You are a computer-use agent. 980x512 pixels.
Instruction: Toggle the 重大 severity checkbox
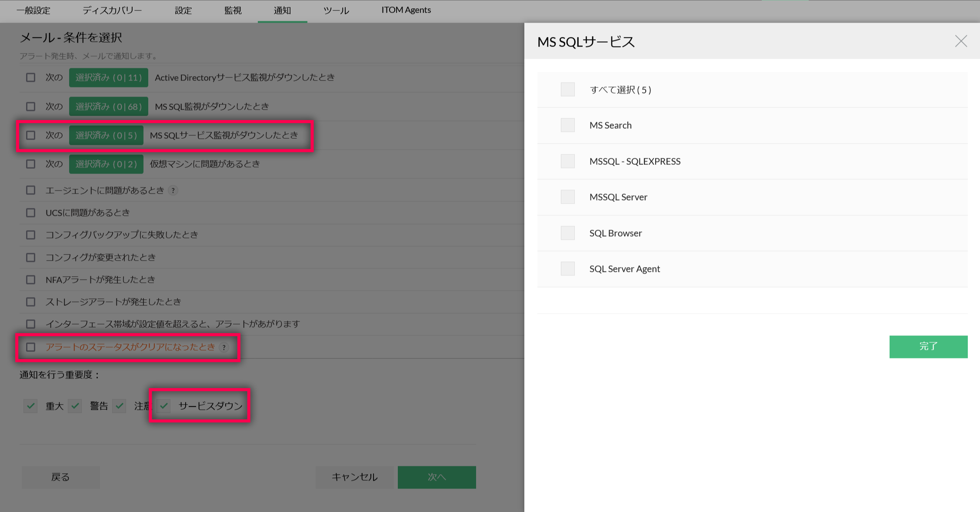click(30, 406)
